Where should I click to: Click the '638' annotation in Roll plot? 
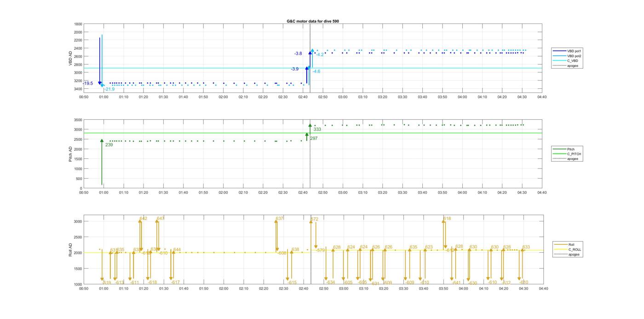[295, 249]
